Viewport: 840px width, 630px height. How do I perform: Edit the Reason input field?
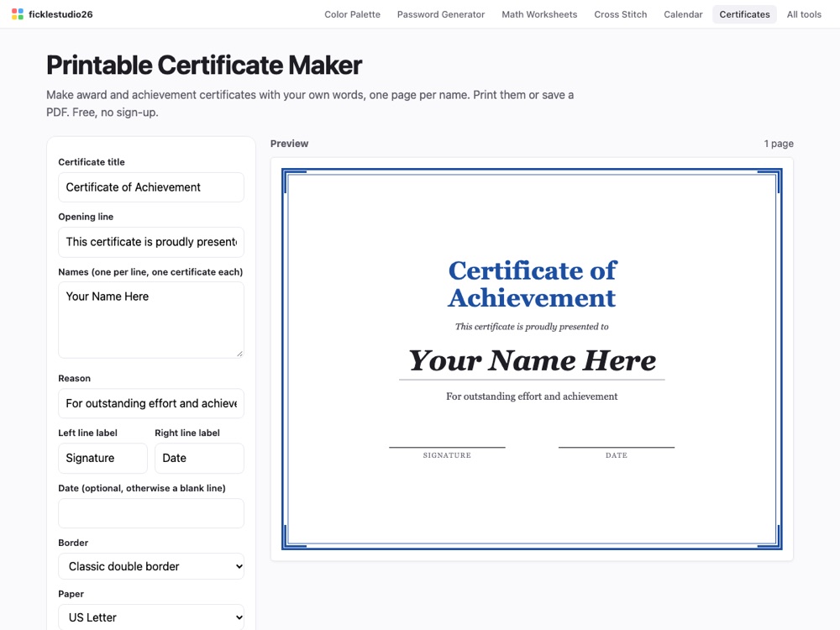(x=151, y=403)
